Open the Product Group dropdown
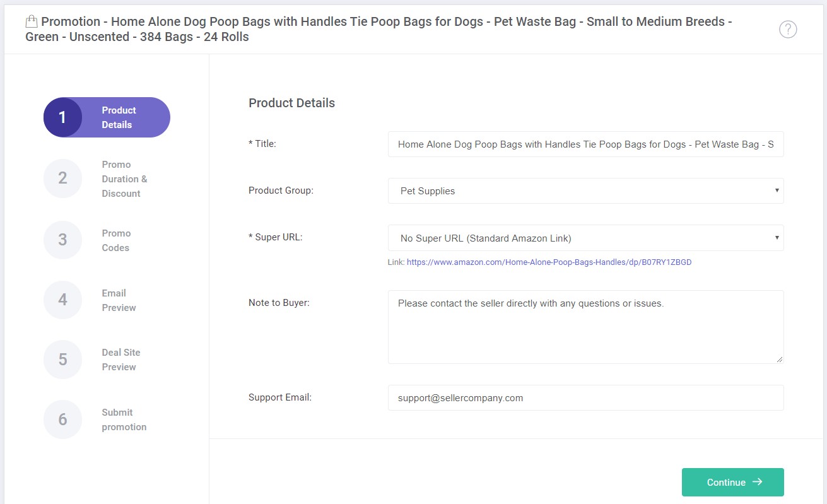This screenshot has height=504, width=827. click(585, 190)
